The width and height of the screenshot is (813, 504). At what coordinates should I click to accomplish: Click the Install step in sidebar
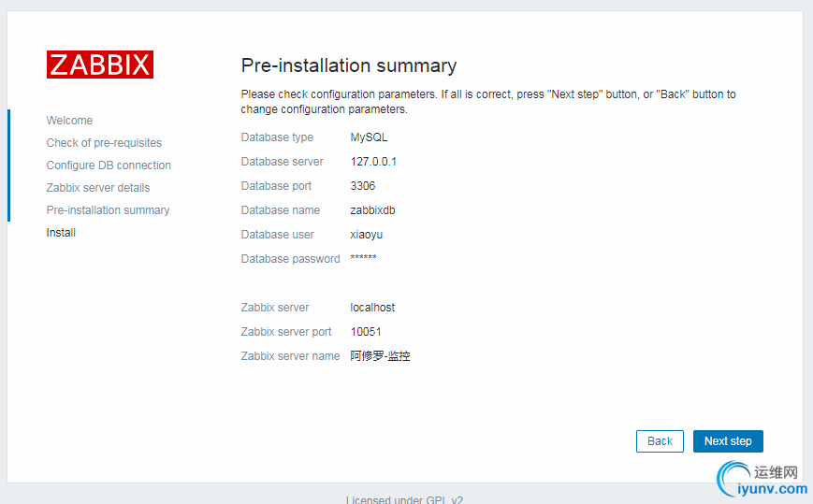[62, 233]
